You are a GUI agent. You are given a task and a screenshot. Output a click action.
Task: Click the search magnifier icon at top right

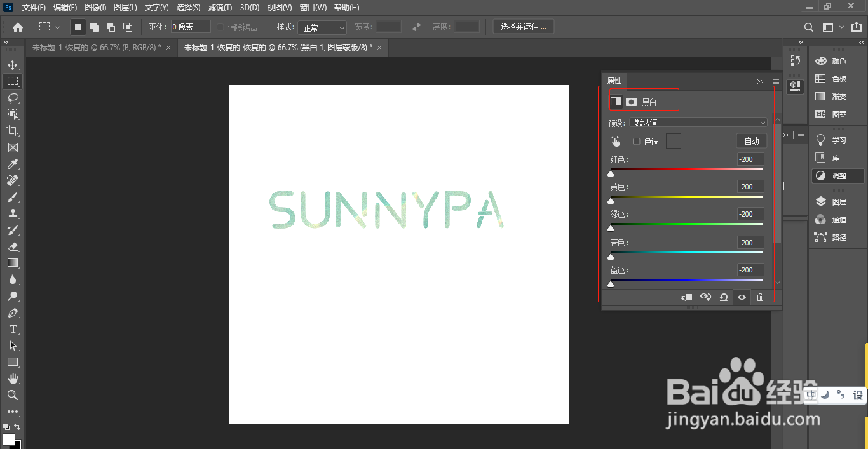[x=809, y=27]
